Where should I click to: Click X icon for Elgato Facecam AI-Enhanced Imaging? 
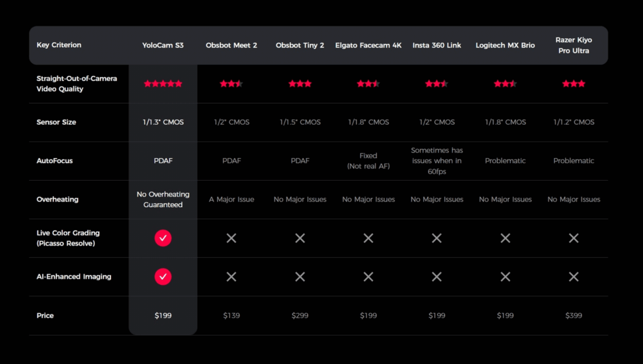click(x=368, y=277)
